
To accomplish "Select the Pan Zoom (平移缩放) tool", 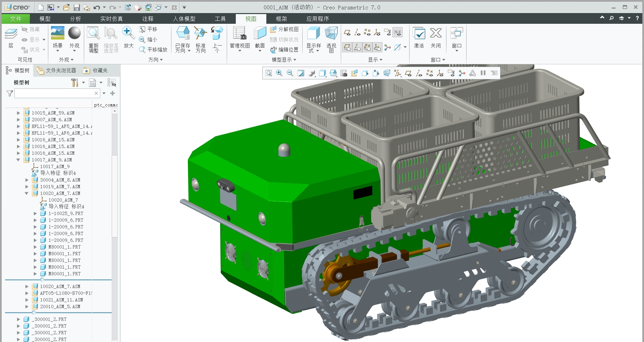I will (153, 50).
